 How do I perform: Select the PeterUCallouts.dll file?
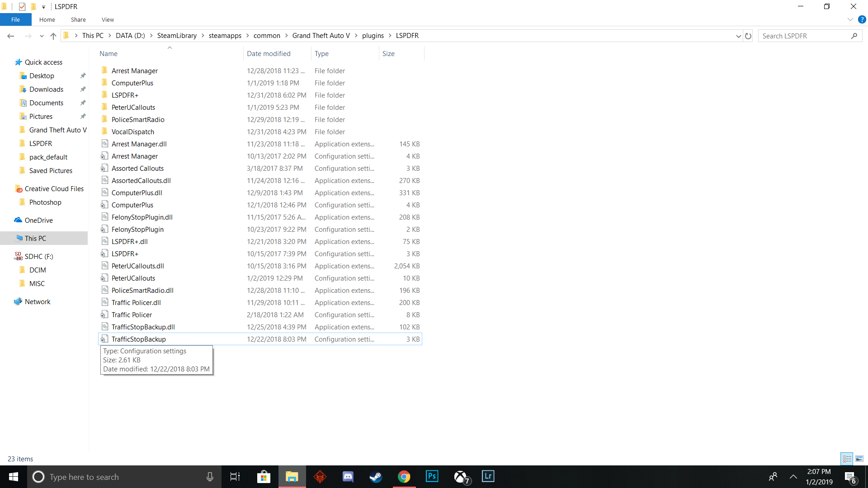coord(137,266)
